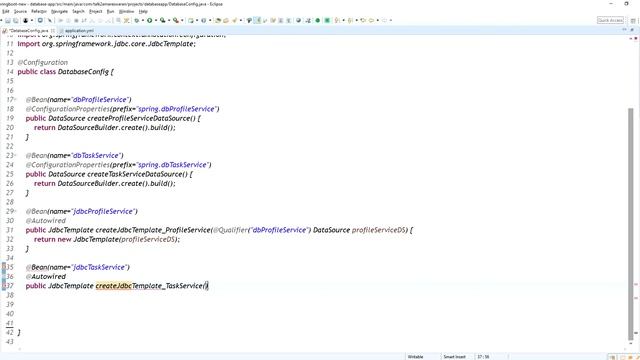The image size is (640, 360).
Task: Collapse the fold at line 29
Action: tap(15, 211)
